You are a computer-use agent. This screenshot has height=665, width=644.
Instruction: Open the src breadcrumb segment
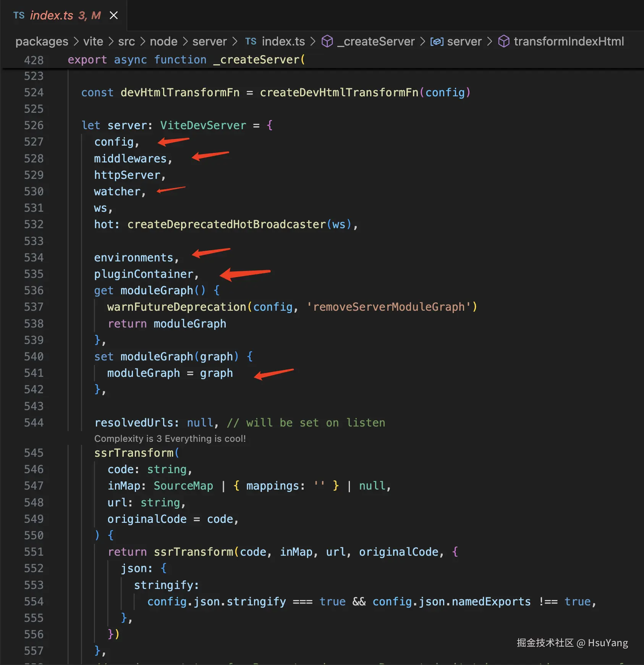pos(126,41)
